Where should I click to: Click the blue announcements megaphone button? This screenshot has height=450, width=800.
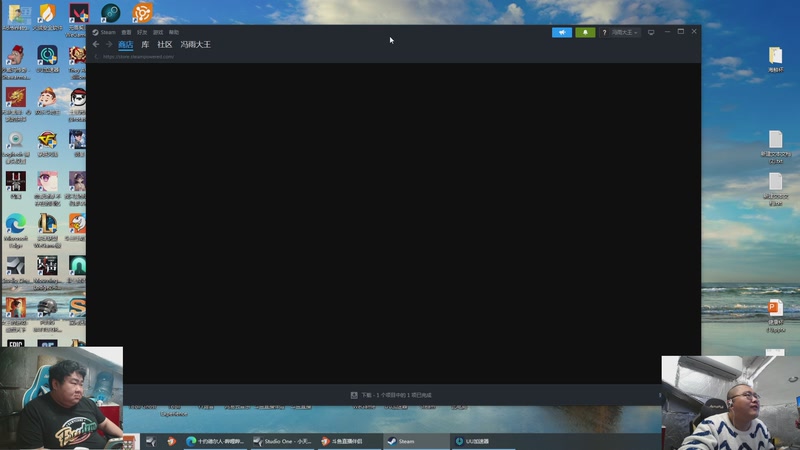click(x=562, y=32)
